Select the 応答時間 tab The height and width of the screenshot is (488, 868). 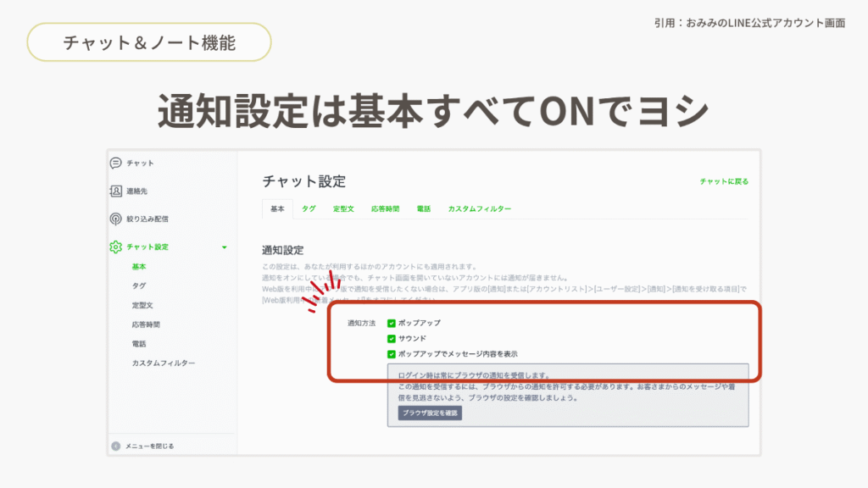[x=385, y=208]
